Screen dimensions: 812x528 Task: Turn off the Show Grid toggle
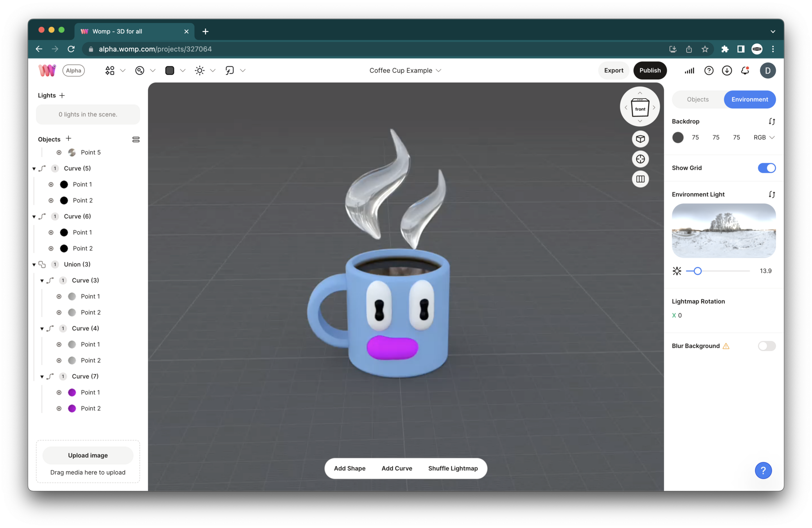767,168
